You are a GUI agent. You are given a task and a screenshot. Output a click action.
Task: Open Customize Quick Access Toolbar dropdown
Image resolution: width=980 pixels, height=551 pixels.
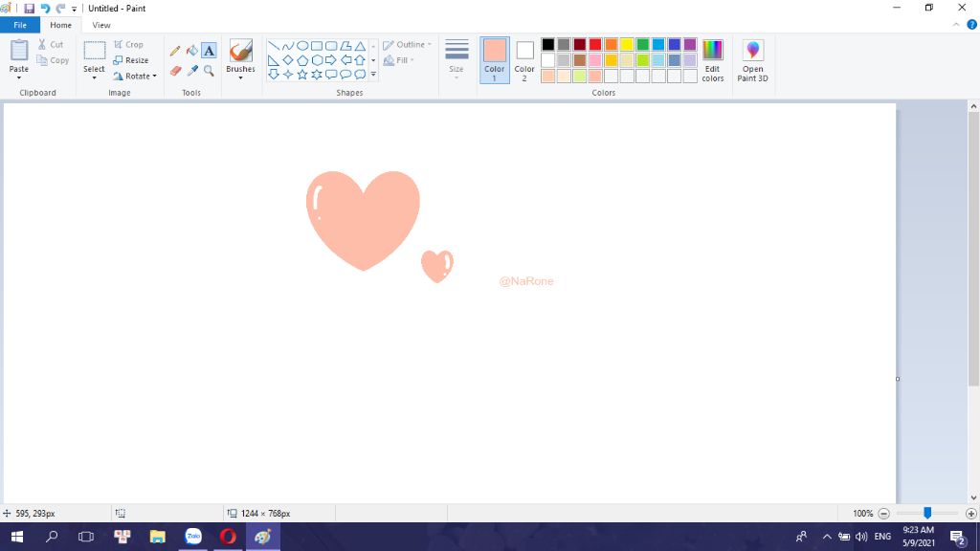(74, 9)
